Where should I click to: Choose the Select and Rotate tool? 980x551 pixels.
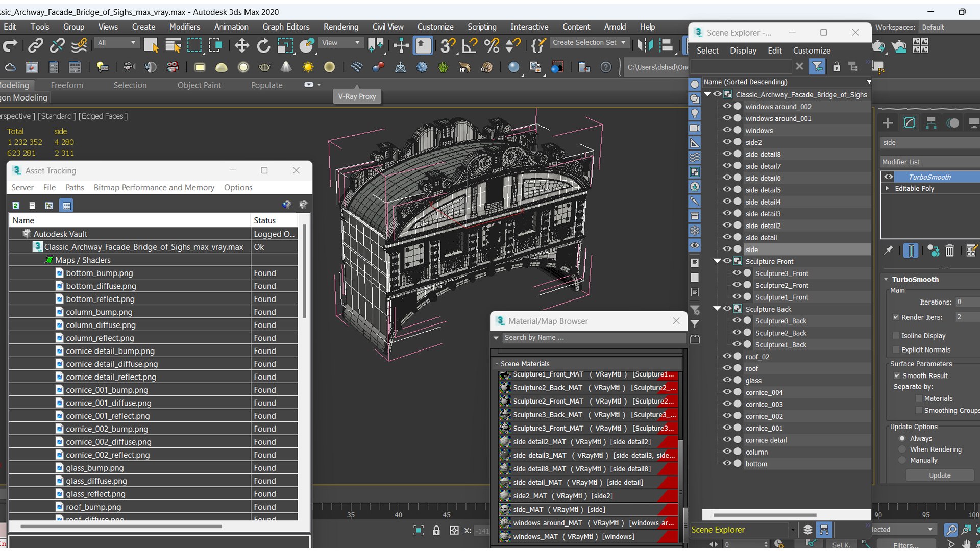[x=263, y=46]
